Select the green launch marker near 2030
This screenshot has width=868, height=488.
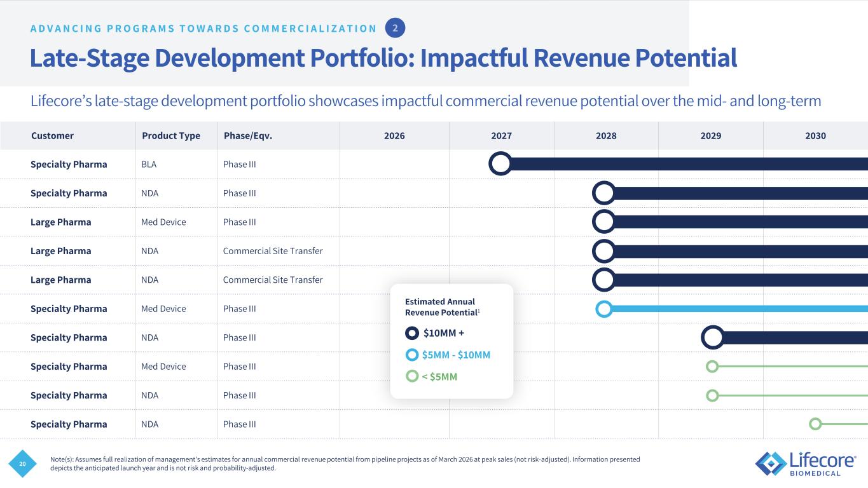[815, 424]
